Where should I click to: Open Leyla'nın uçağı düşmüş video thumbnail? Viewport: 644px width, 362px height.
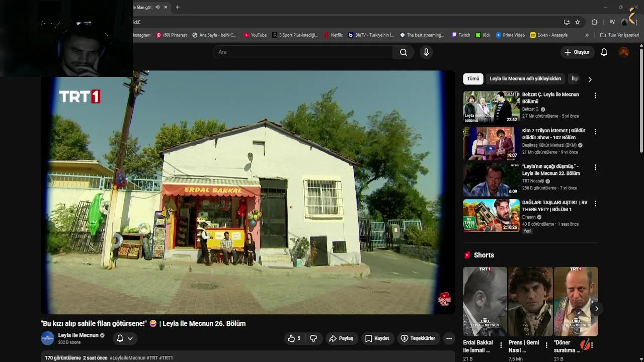click(491, 179)
